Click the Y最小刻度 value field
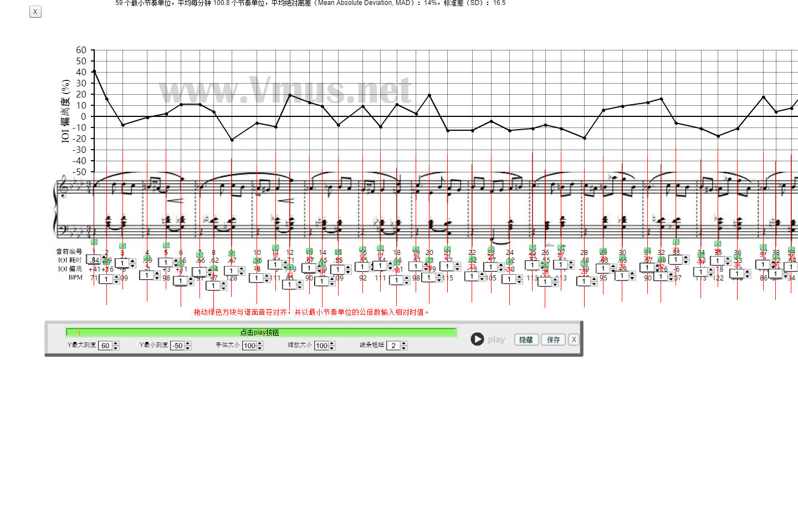The image size is (798, 532). (177, 346)
